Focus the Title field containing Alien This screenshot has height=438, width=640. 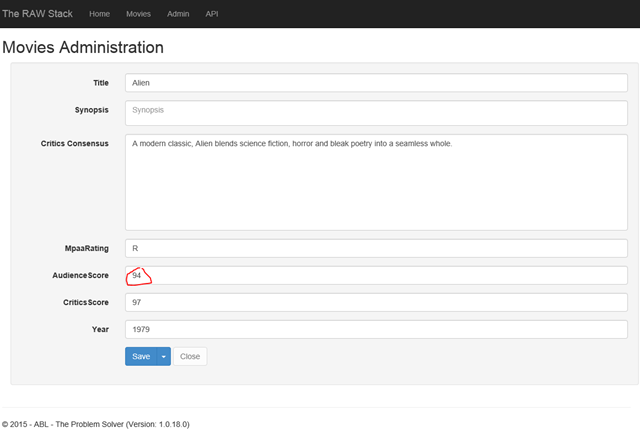tap(376, 83)
